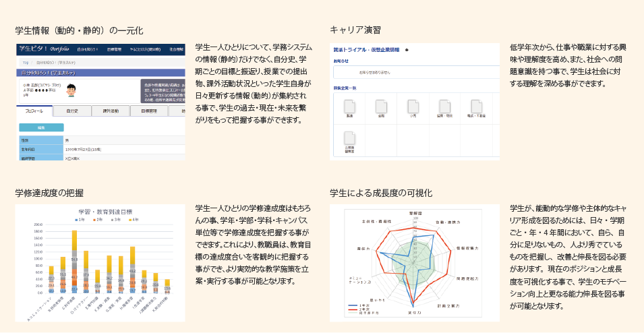Click the お知らせ section label
The width and height of the screenshot is (644, 333).
click(x=341, y=61)
